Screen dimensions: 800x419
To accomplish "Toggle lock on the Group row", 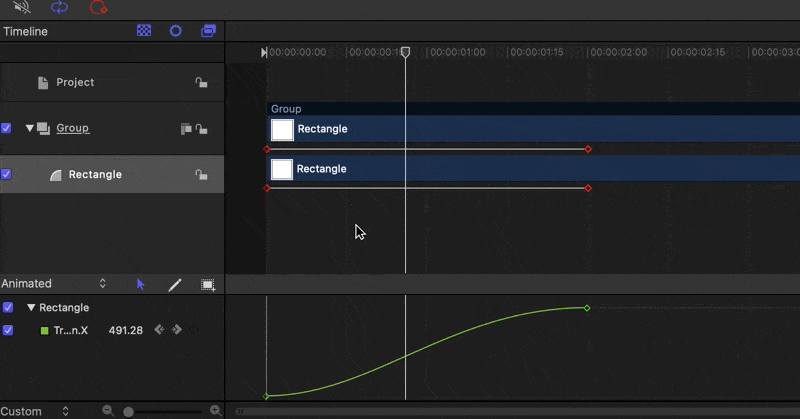I will (x=202, y=129).
